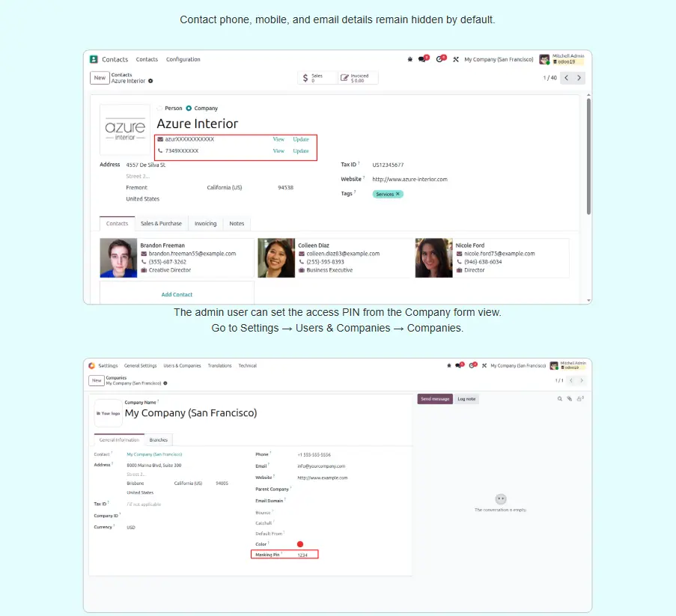Open the chat messages icon in Contacts navbar
Viewport: 676px width, 616px height.
422,59
